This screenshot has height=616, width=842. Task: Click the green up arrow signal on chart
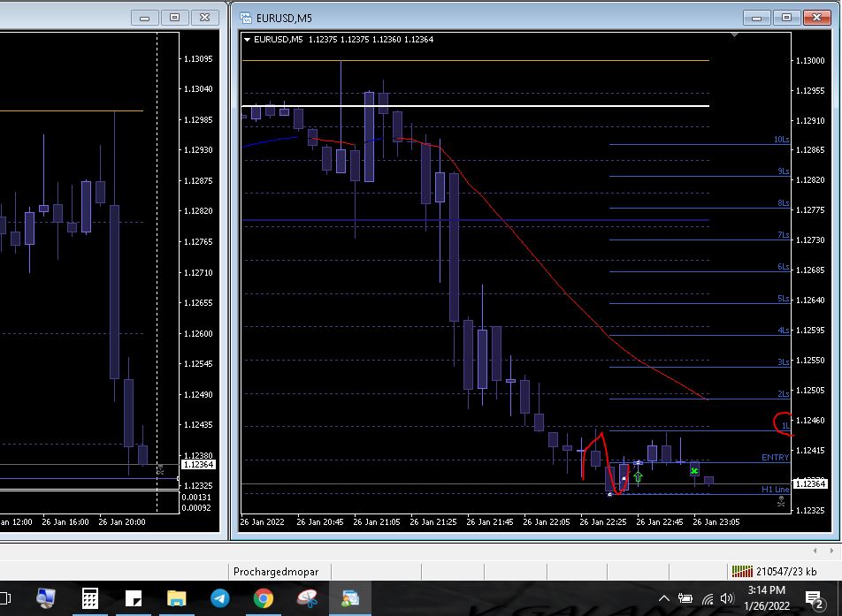pos(638,477)
